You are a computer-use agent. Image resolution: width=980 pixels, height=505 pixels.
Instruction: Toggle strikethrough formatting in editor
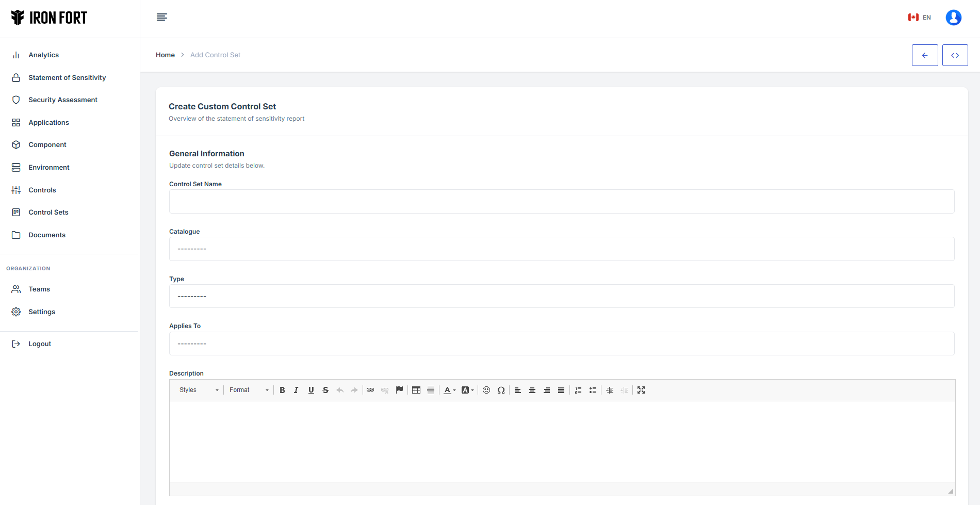coord(325,390)
